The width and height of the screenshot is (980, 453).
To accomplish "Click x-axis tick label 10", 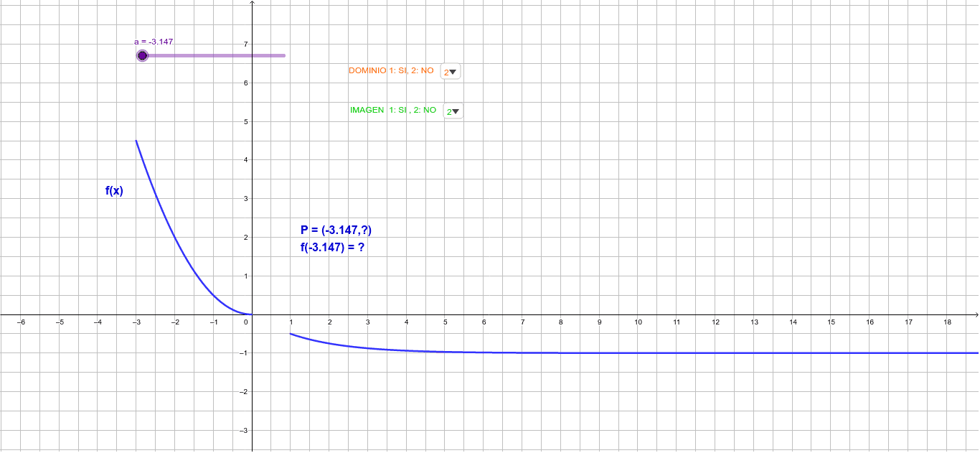I will pyautogui.click(x=638, y=322).
